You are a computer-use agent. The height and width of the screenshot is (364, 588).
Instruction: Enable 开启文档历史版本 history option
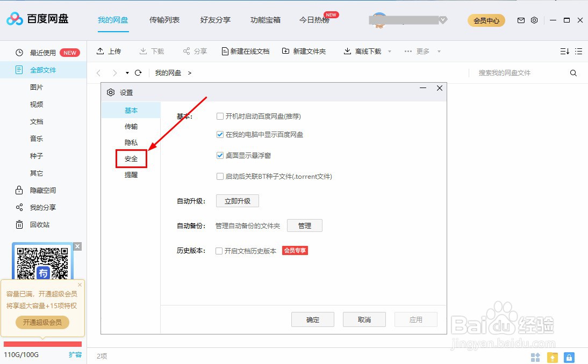coord(219,250)
